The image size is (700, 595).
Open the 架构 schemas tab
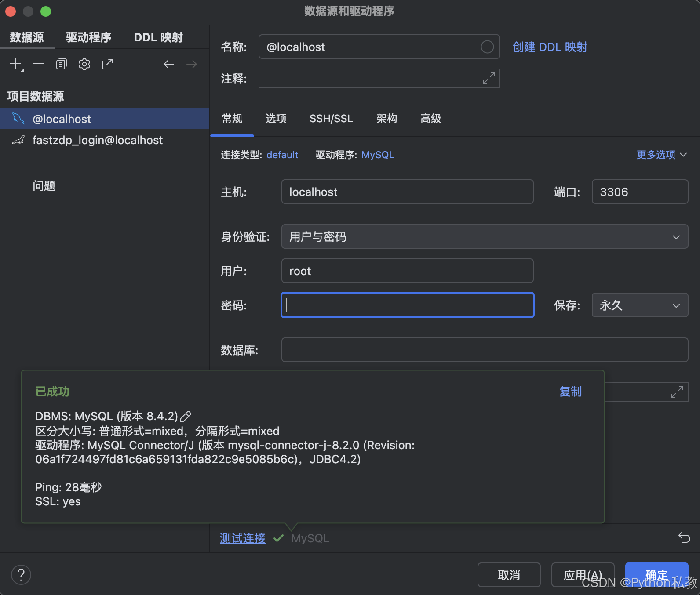point(386,119)
